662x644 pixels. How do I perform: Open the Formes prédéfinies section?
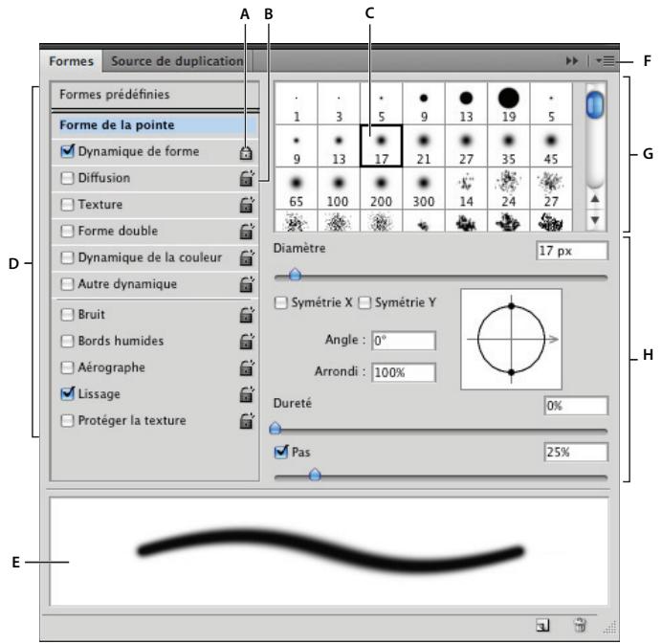coord(155,95)
